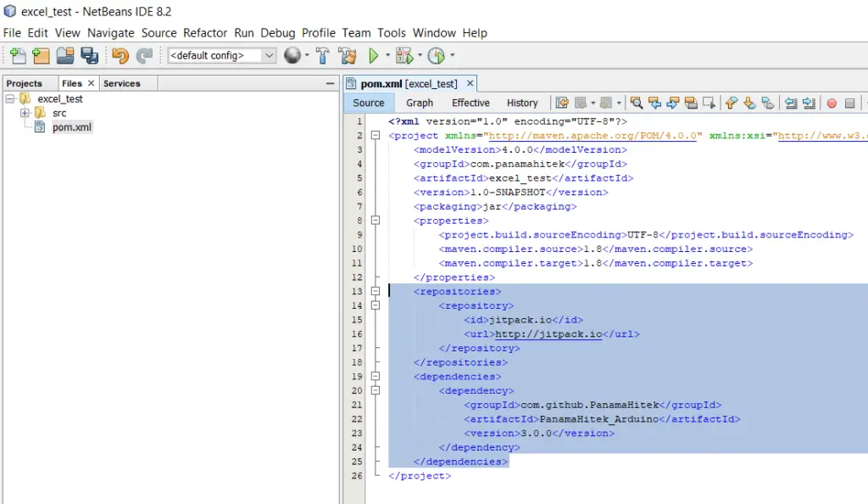Image resolution: width=868 pixels, height=504 pixels.
Task: Open the default config dropdown
Action: [268, 56]
